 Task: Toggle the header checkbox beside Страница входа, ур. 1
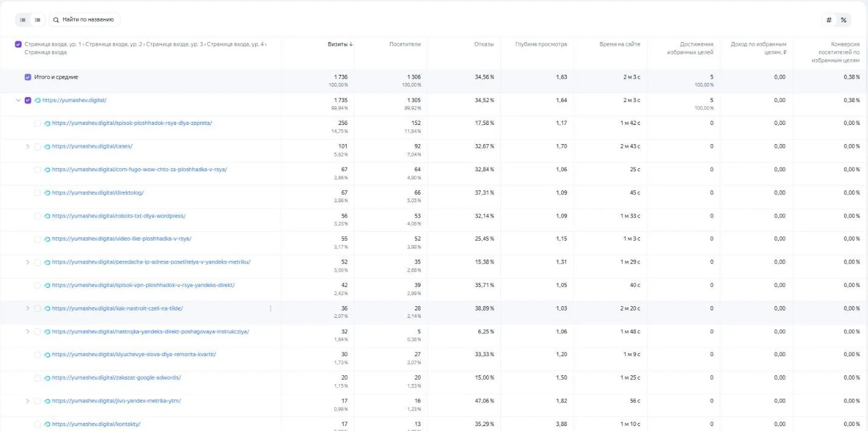coord(18,45)
